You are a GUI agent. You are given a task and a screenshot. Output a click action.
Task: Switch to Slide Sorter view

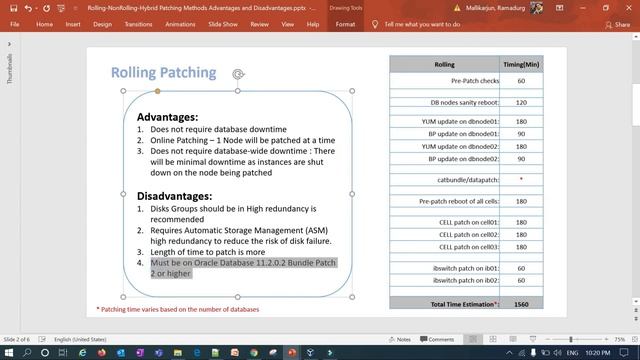(493, 339)
